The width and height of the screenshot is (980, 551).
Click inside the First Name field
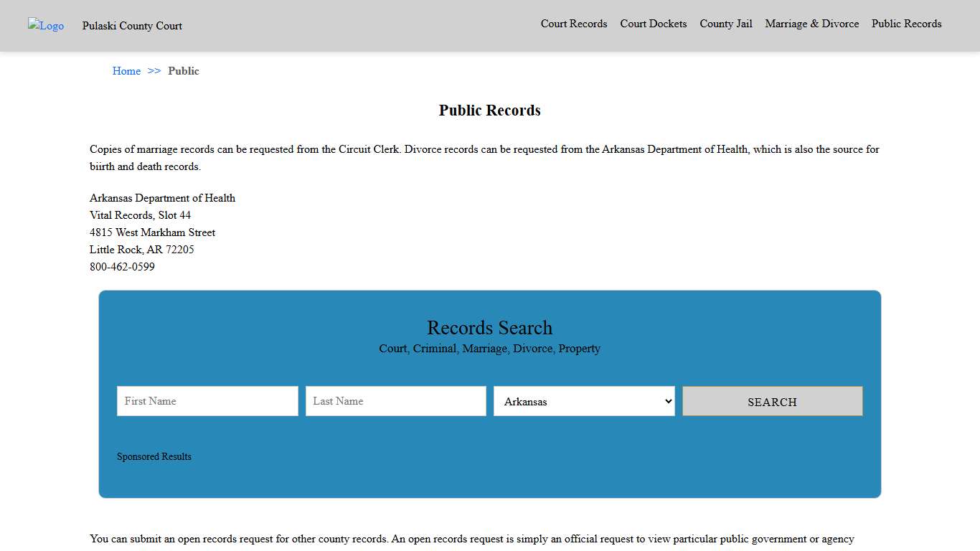click(207, 401)
